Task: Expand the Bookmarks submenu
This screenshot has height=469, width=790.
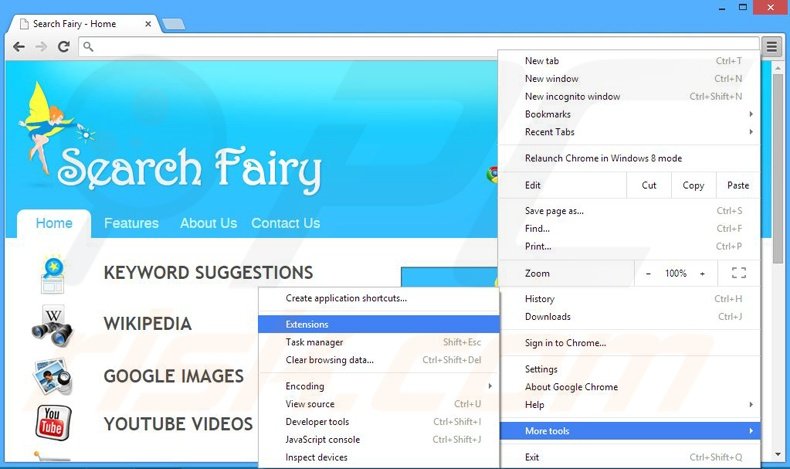Action: (629, 114)
